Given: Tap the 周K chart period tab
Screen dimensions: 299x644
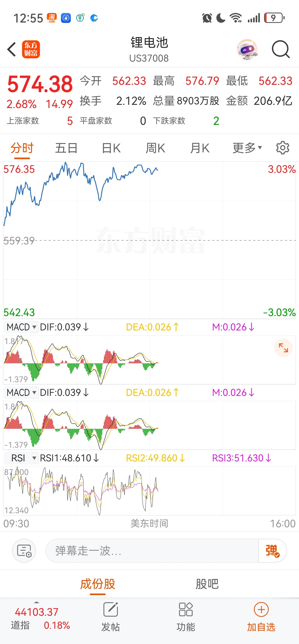Looking at the screenshot, I should [x=155, y=148].
